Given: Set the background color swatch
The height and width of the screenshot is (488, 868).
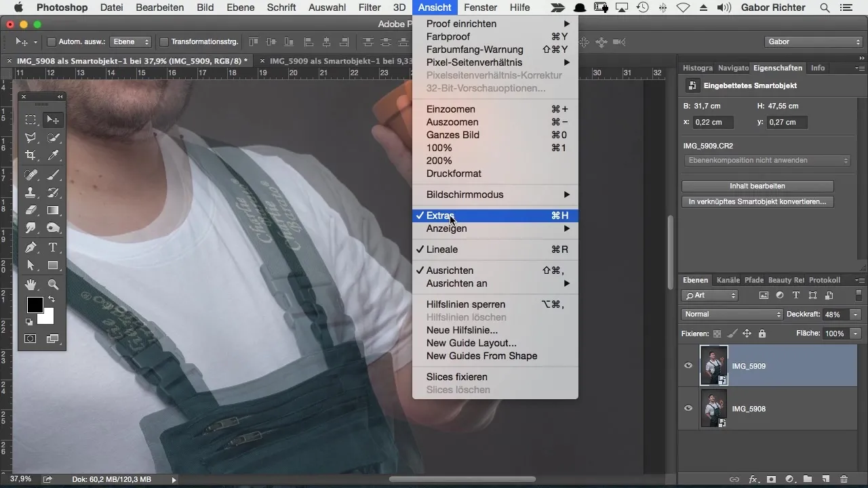Looking at the screenshot, I should 47,318.
